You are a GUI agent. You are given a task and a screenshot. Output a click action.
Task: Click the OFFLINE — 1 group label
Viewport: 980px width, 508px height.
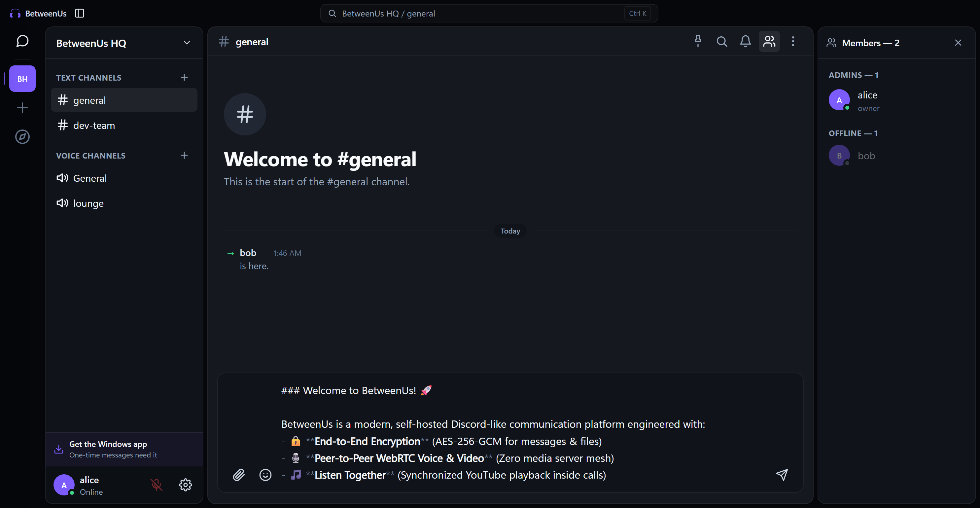tap(853, 133)
